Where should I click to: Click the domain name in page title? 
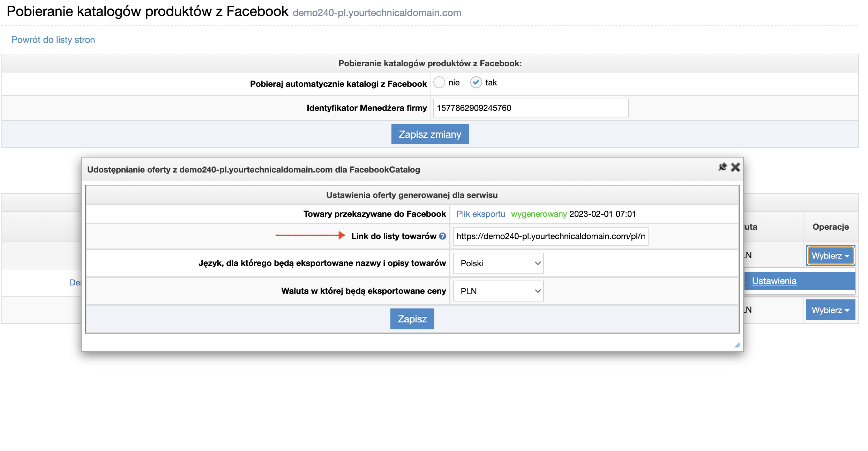pyautogui.click(x=377, y=13)
